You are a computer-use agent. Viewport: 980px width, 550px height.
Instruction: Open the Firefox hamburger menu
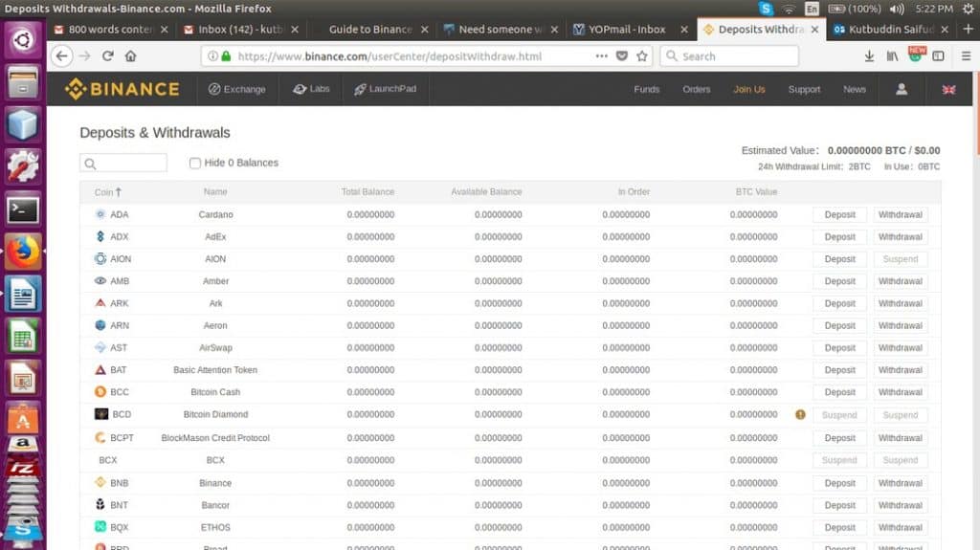(966, 56)
